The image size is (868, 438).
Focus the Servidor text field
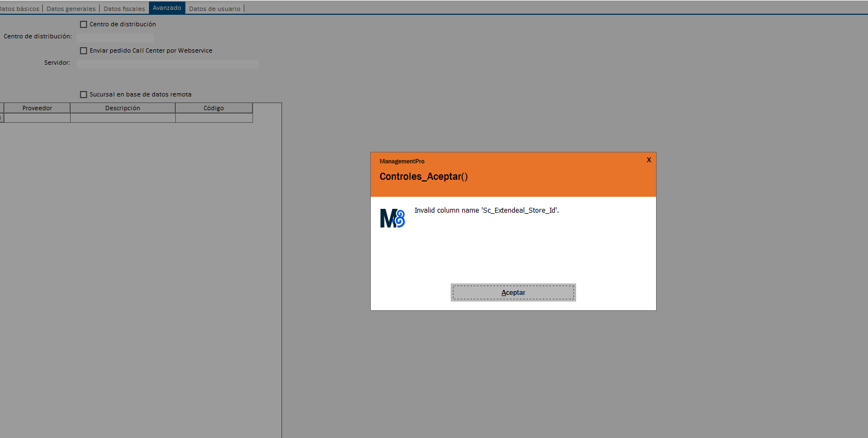(168, 64)
